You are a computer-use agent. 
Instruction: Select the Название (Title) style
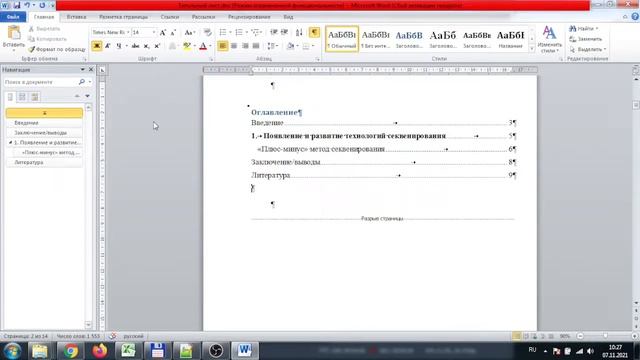tap(511, 39)
